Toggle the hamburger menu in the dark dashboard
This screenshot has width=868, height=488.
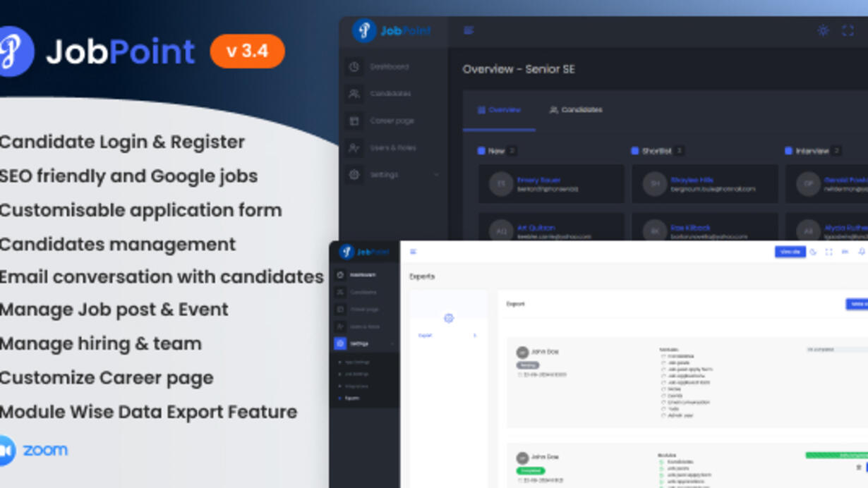click(x=469, y=30)
